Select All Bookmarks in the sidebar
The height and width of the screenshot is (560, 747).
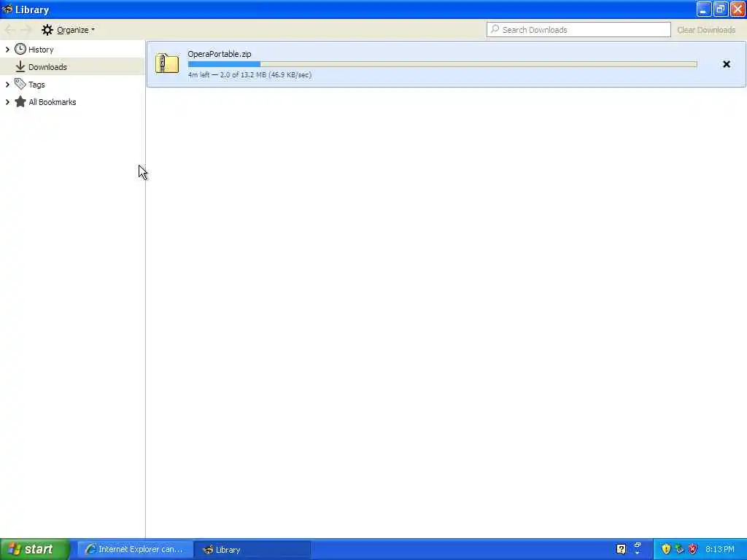pyautogui.click(x=52, y=102)
